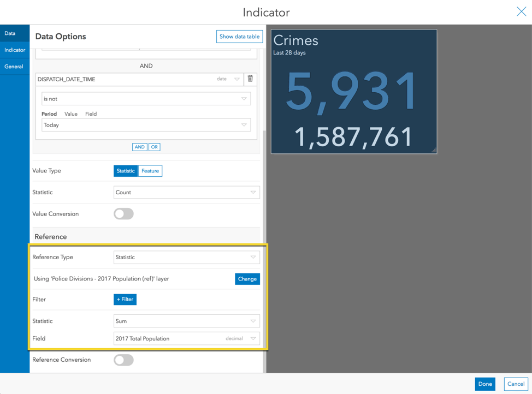Delete the DISPATCH_DATE_TIME filter with trash icon
This screenshot has width=532, height=394.
click(250, 79)
